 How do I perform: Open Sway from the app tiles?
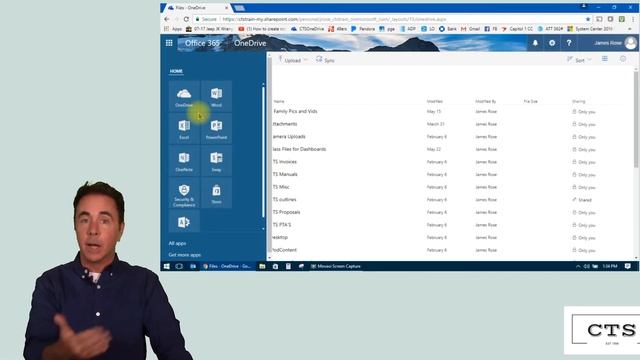pos(216,161)
